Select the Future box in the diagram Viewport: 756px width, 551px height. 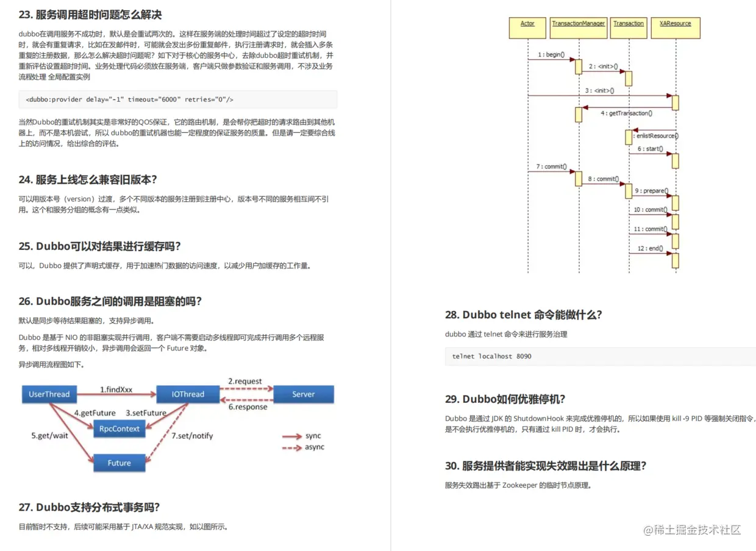point(119,463)
